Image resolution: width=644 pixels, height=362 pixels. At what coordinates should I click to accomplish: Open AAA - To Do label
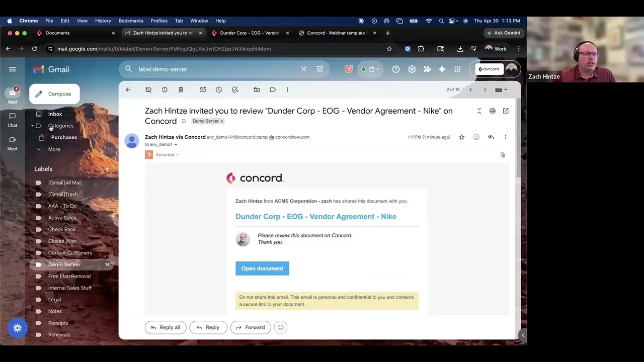62,206
